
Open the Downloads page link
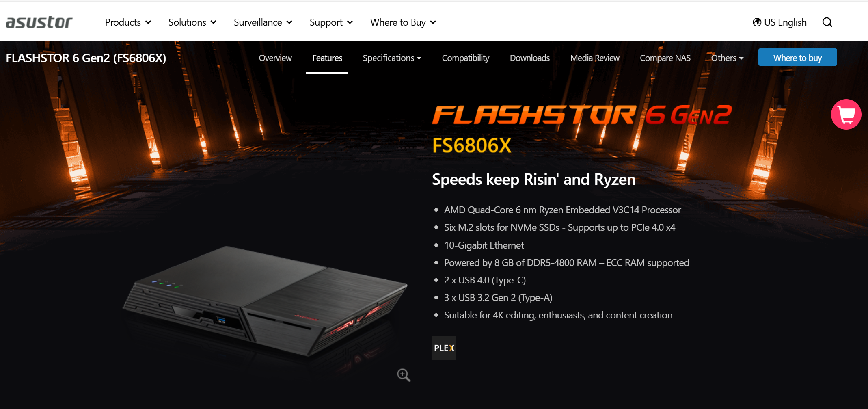[x=530, y=58]
